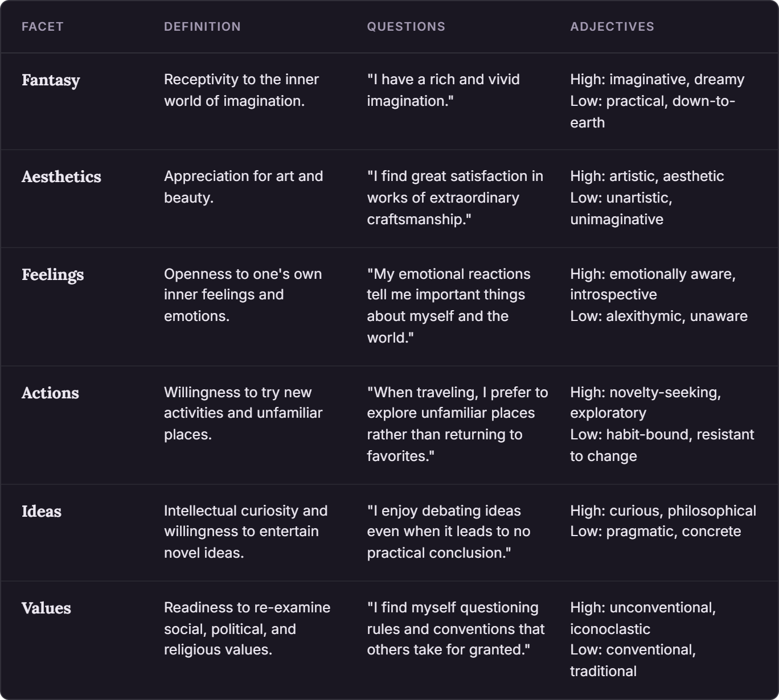Screen dimensions: 779x700
Task: Click the Fantasy definition about inner world
Action: (241, 90)
